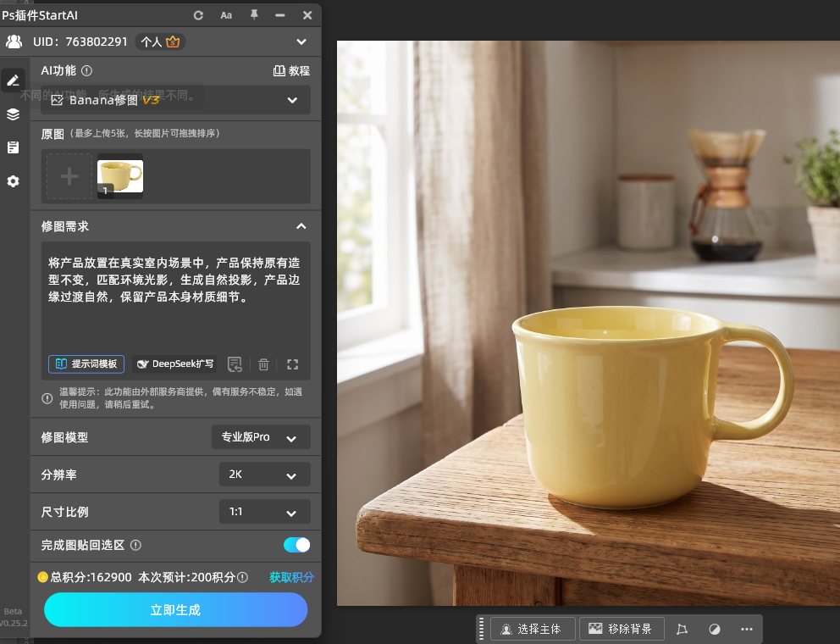Image resolution: width=840 pixels, height=644 pixels.
Task: Open the 分辨率 2K dropdown
Action: click(265, 475)
